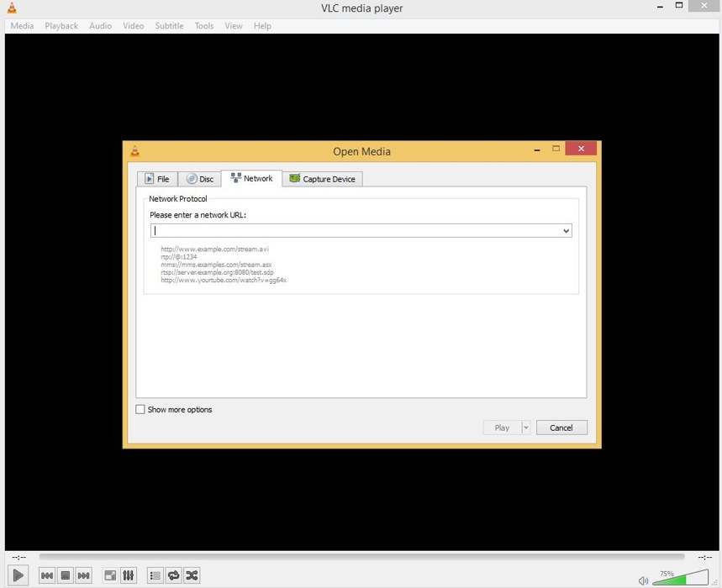
Task: Click Play in the Open Media dialog
Action: tap(502, 428)
